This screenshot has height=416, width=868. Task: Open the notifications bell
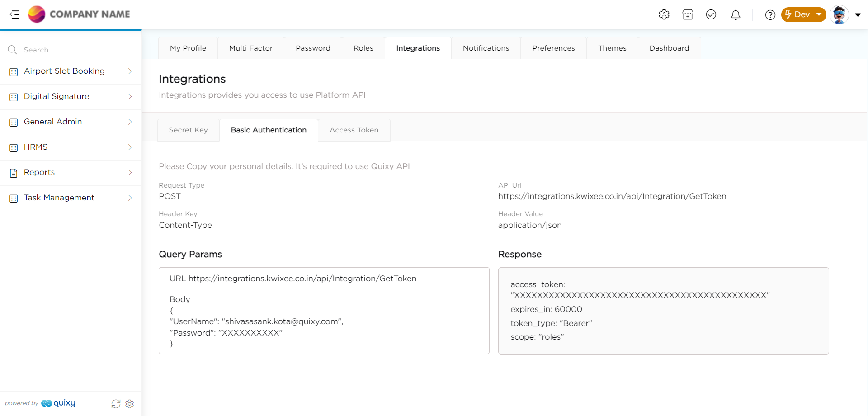736,15
